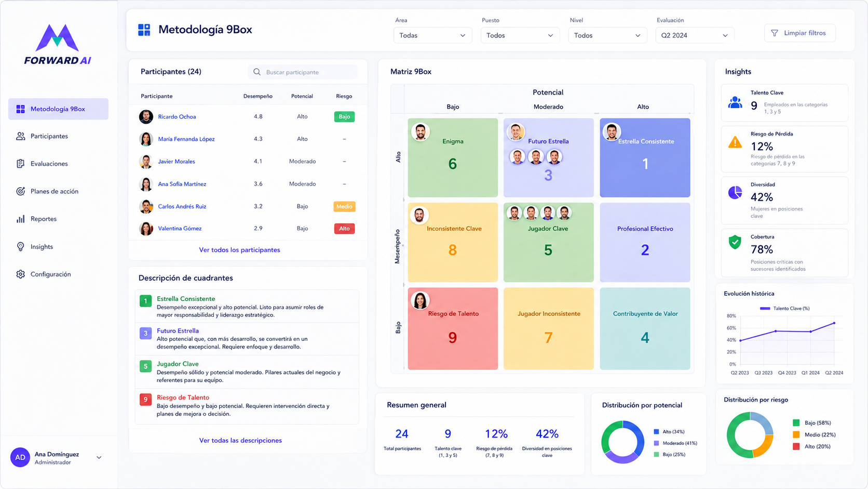Click the Talento Clave people icon
Screen dimensions: 868x489
click(735, 103)
